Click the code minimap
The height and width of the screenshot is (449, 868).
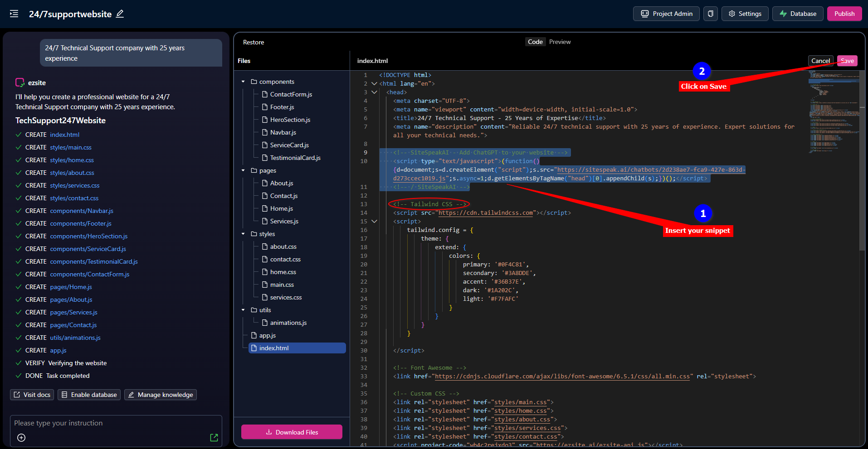(x=833, y=111)
